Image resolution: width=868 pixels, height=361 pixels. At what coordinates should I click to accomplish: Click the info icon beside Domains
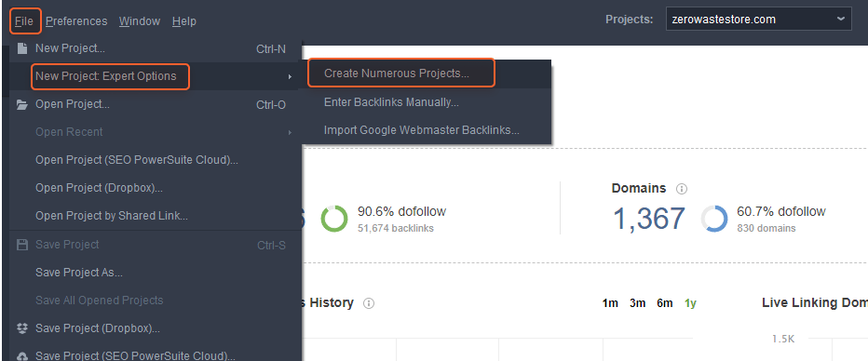682,189
